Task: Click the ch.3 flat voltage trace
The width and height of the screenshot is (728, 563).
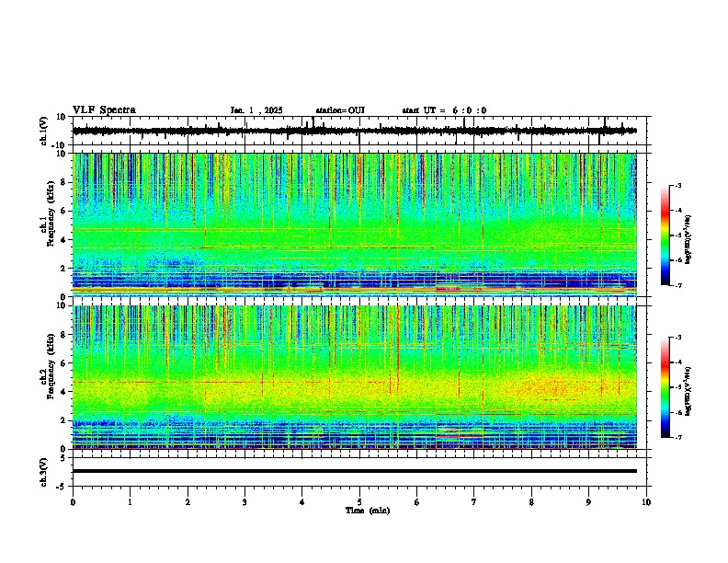Action: coord(355,471)
